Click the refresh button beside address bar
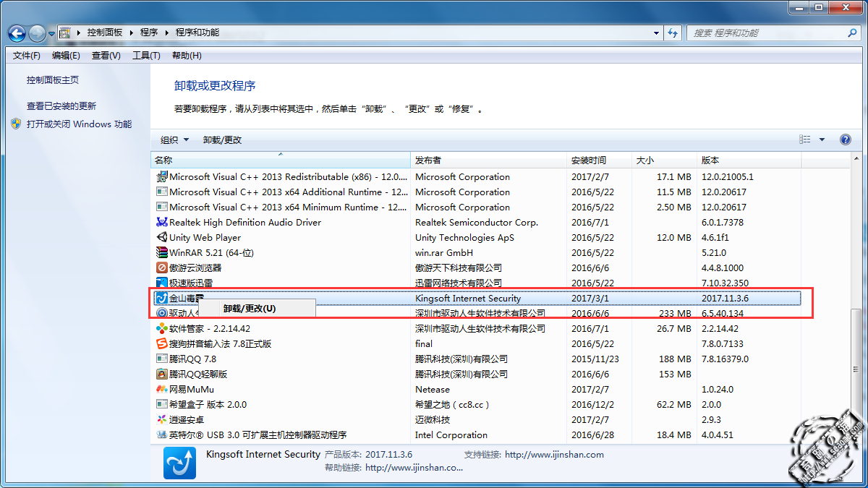 [673, 33]
